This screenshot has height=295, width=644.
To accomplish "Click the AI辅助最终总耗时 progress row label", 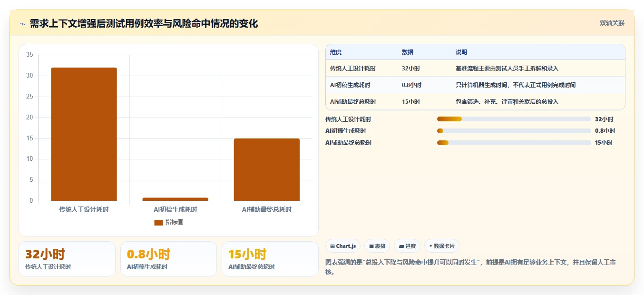I will 349,143.
